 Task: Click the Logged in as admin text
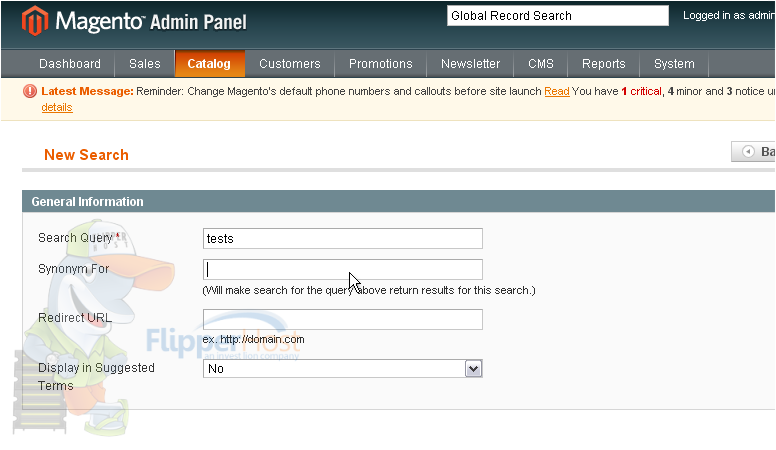(x=729, y=15)
